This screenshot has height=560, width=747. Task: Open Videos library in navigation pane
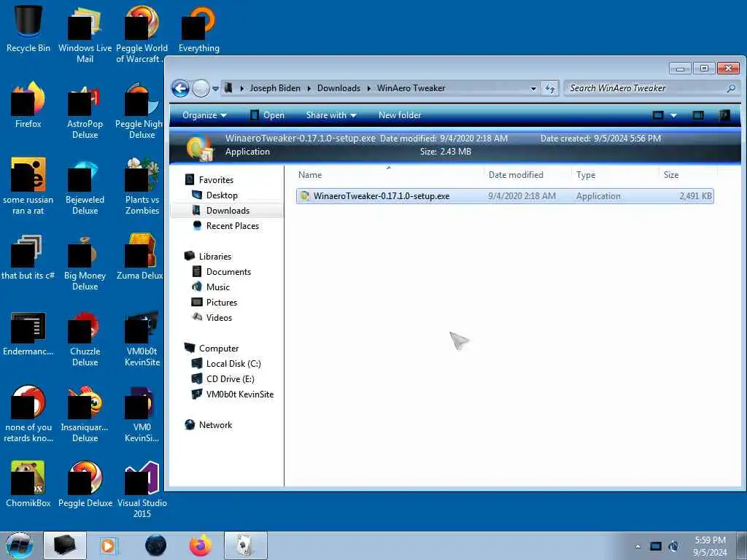coord(219,318)
